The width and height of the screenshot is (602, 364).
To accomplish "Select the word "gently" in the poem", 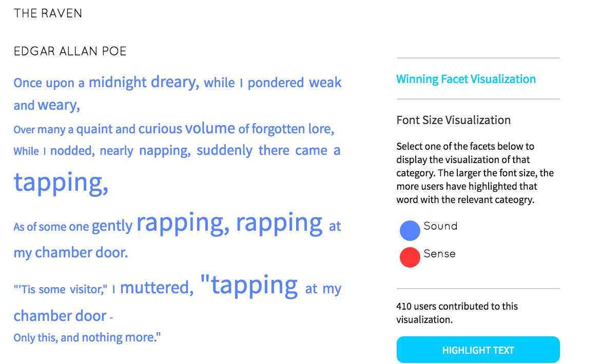I will point(112,226).
